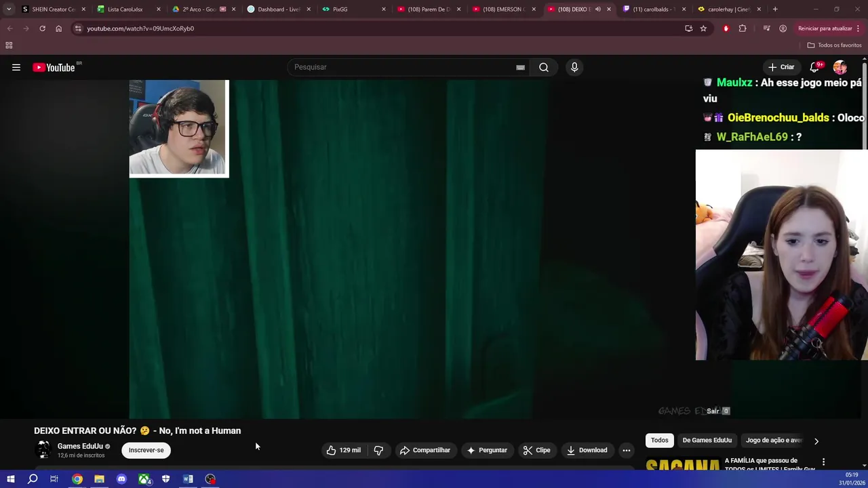Viewport: 868px width, 488px height.
Task: Go to browser home page
Action: pos(58,28)
